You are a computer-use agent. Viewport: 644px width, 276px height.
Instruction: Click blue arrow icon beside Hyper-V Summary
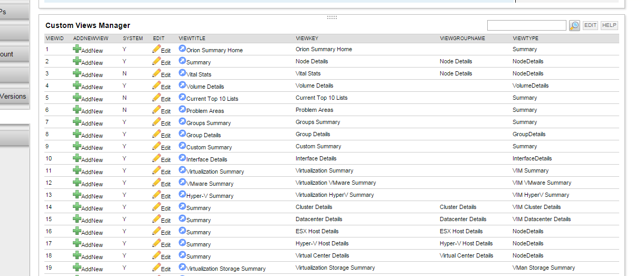tap(183, 194)
